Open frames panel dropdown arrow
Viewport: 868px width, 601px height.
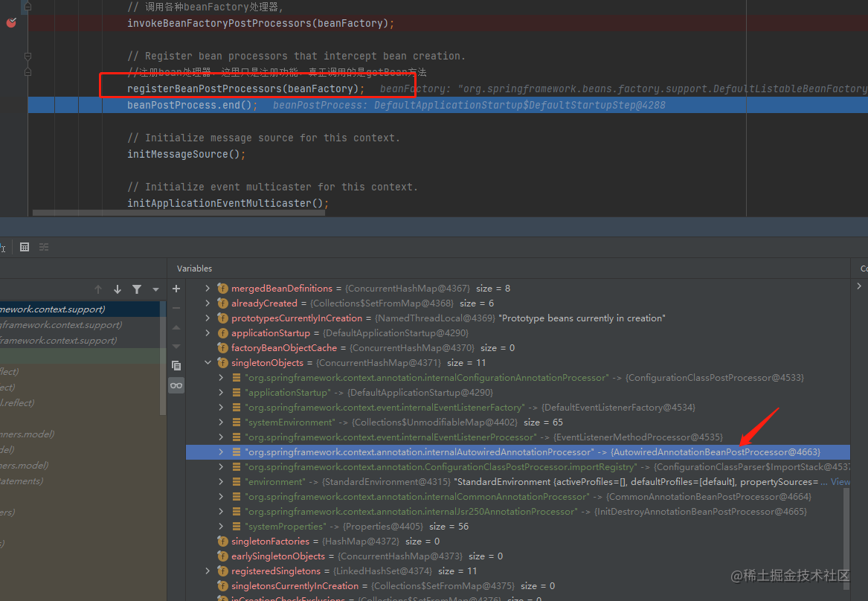(x=155, y=289)
